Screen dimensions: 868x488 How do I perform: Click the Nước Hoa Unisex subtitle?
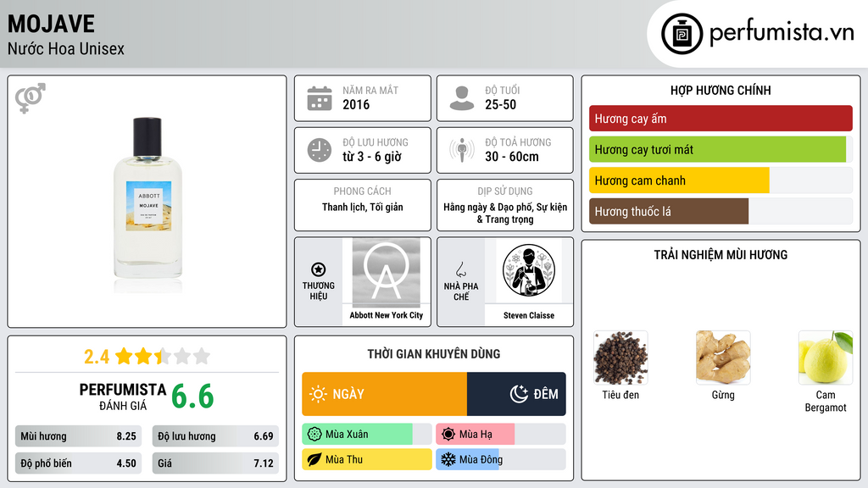[66, 48]
